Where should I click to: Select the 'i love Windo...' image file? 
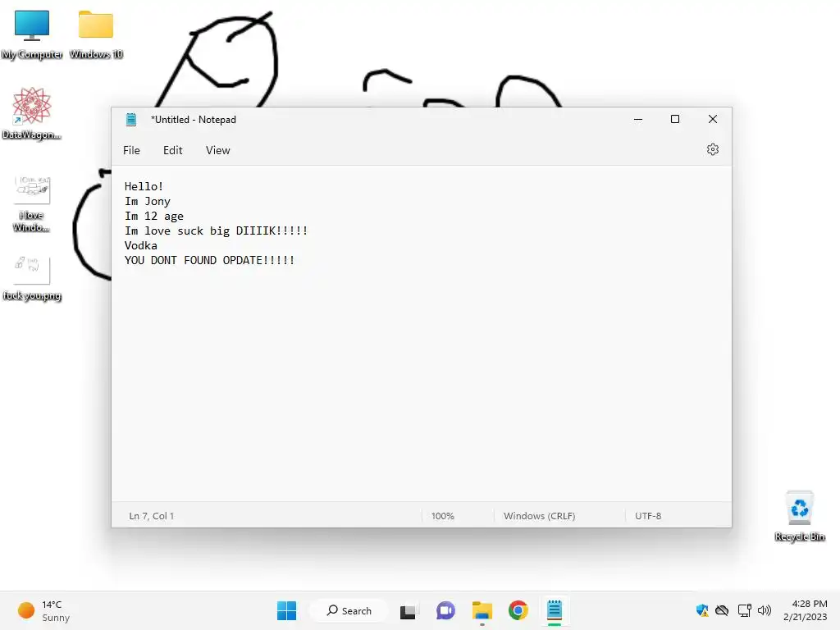click(x=32, y=204)
